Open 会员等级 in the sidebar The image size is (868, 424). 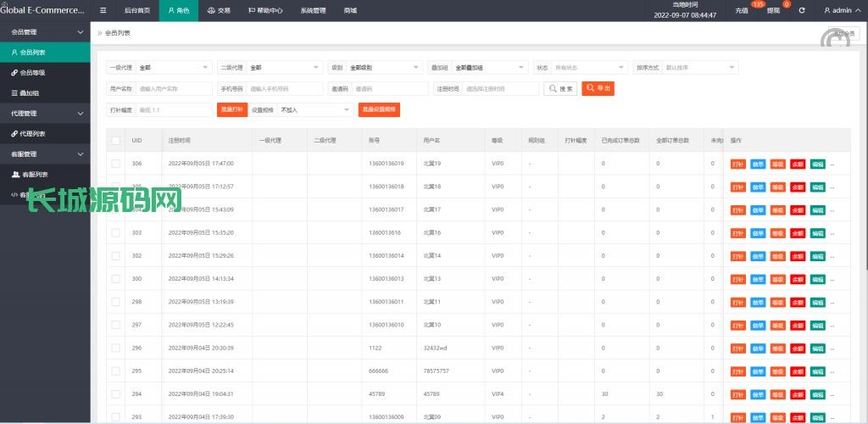pyautogui.click(x=33, y=72)
